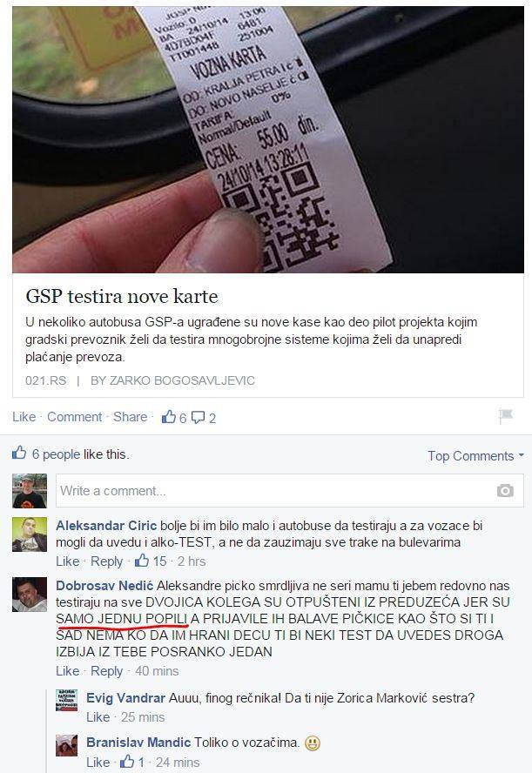Like the GSP testira nove karte post
Screen dimensions: 532x773
pos(24,417)
